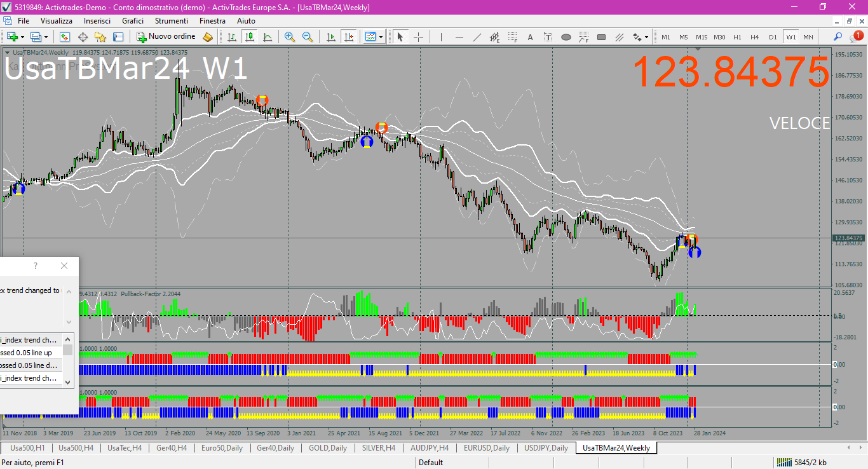Viewport: 868px width, 469px height.
Task: Zoom out of the chart
Action: [308, 37]
